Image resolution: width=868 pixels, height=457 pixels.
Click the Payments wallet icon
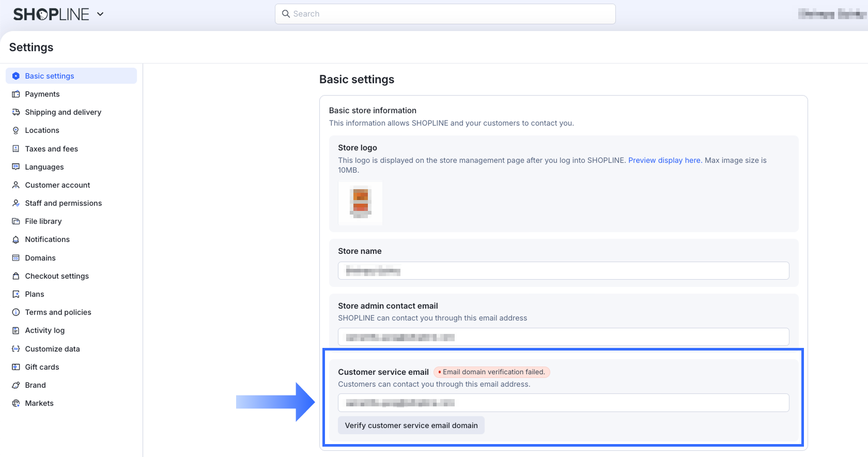(x=16, y=94)
